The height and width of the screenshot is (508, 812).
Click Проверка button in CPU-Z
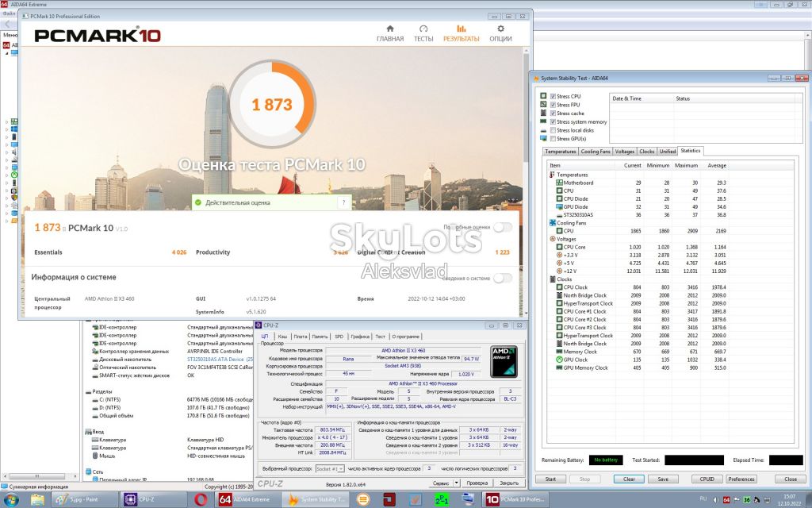coord(477,483)
